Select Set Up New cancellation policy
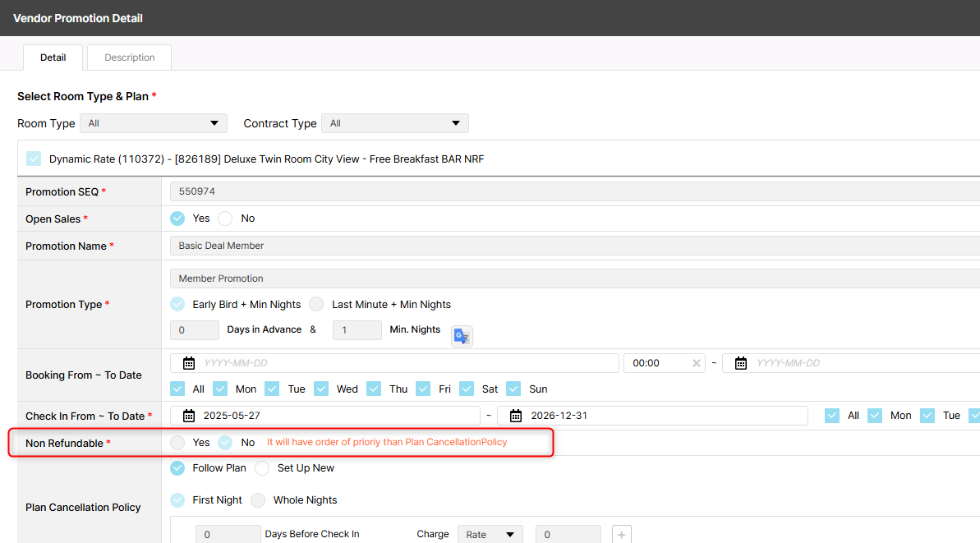Screen dimensions: 980x543 262,468
